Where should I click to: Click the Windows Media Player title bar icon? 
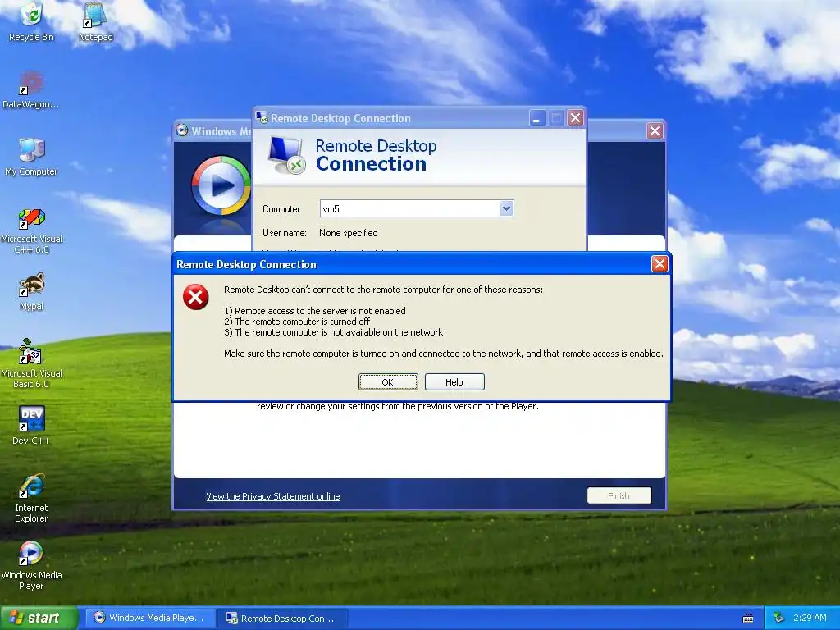click(x=181, y=130)
